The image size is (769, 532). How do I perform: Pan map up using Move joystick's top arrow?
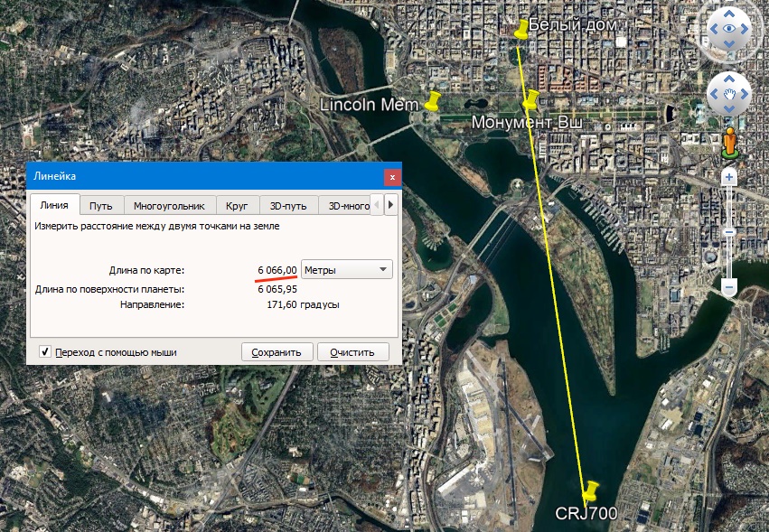click(x=728, y=79)
